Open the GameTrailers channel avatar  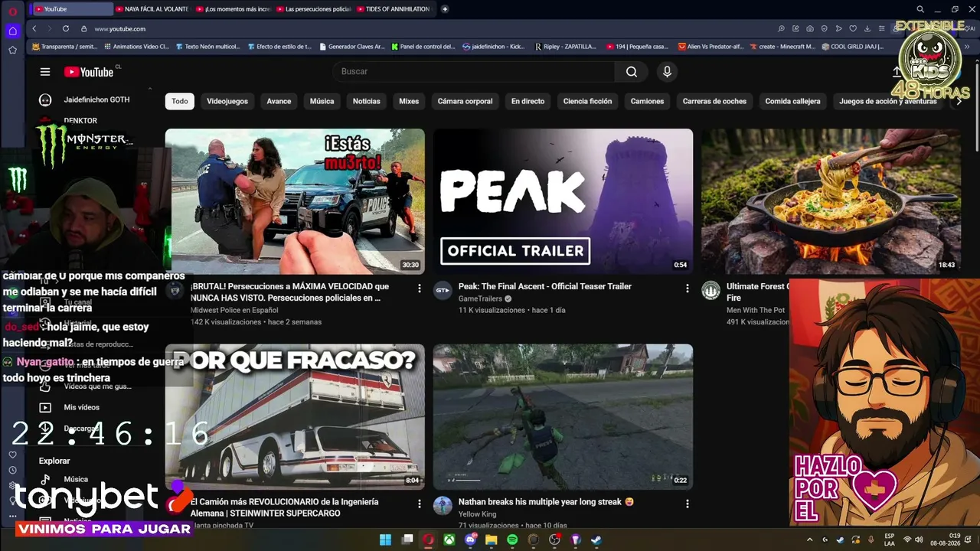(443, 291)
